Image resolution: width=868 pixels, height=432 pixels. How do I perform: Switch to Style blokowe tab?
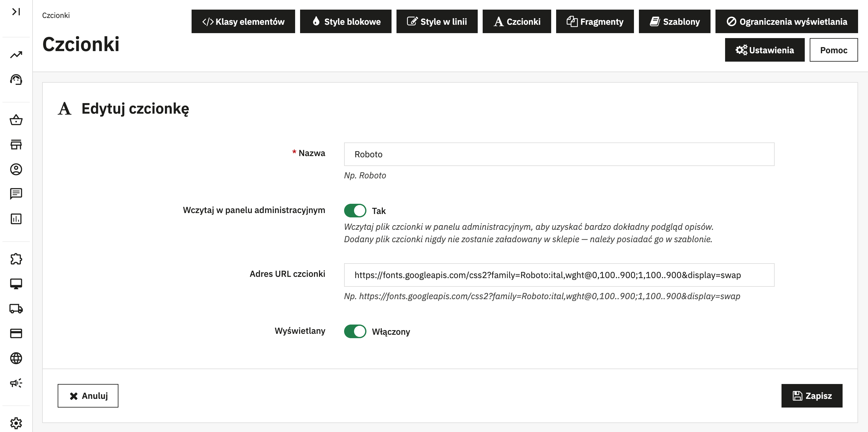345,22
